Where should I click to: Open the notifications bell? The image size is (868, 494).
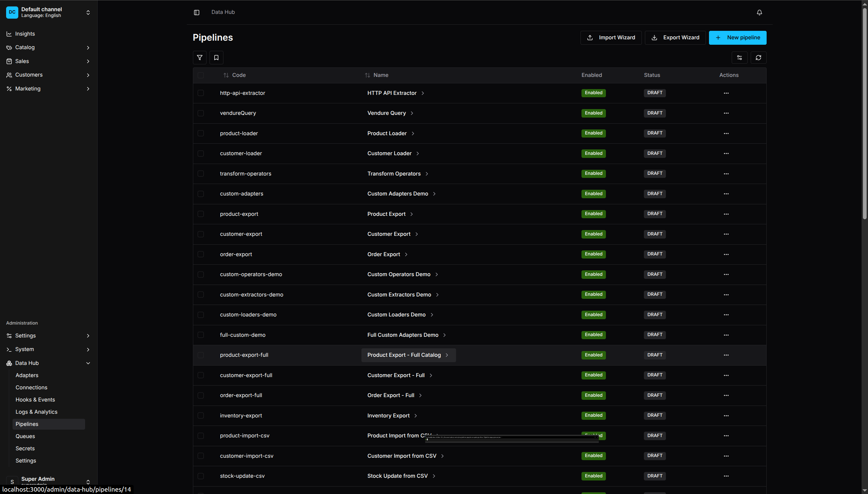click(x=759, y=12)
